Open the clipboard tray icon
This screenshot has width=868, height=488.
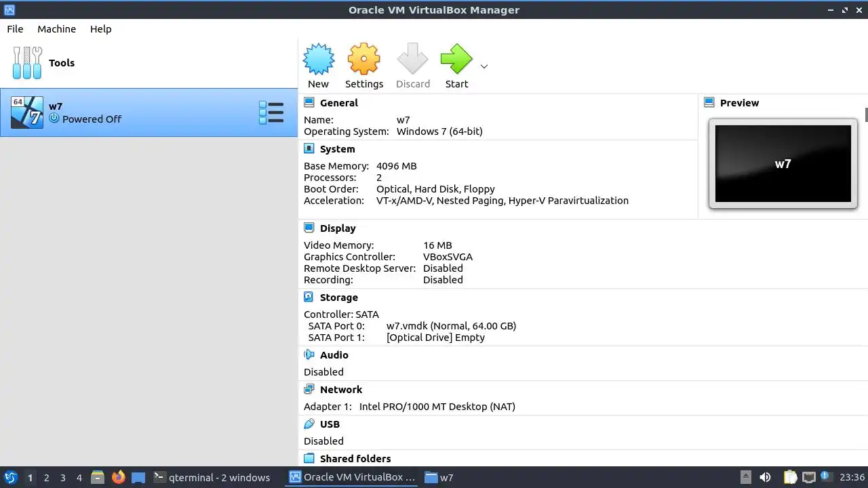click(x=790, y=477)
